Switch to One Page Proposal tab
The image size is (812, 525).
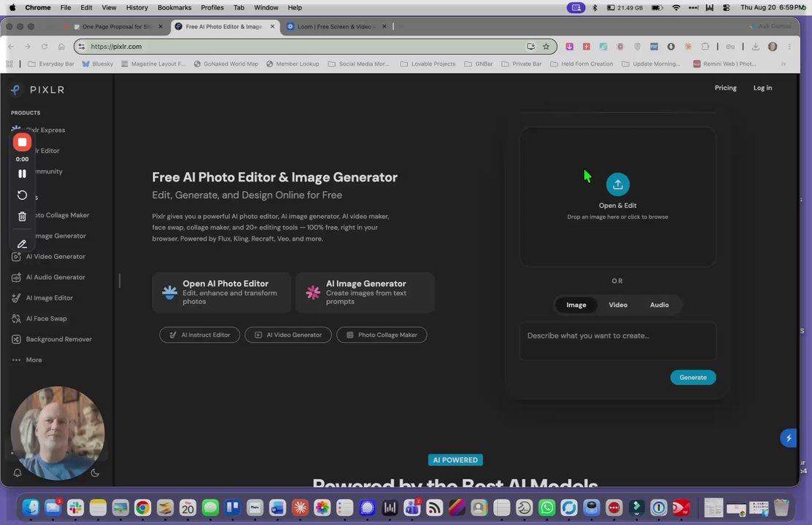(113, 26)
